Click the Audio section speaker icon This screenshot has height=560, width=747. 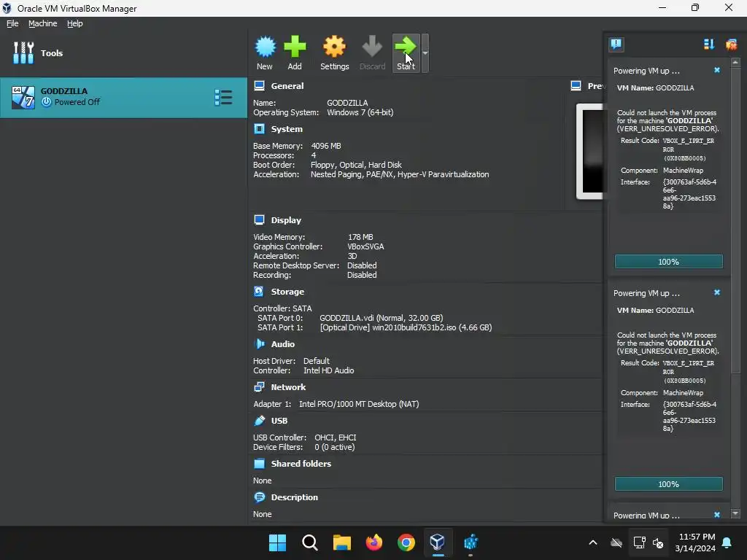pos(259,344)
